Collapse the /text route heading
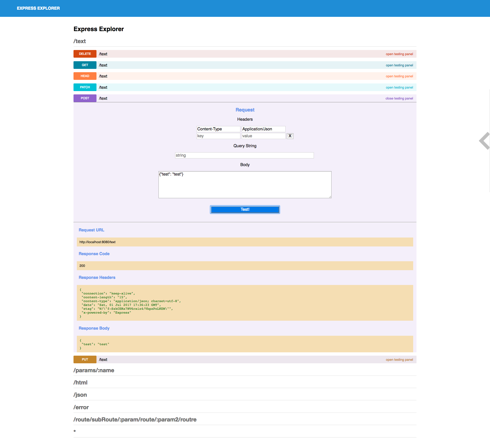 (x=80, y=41)
